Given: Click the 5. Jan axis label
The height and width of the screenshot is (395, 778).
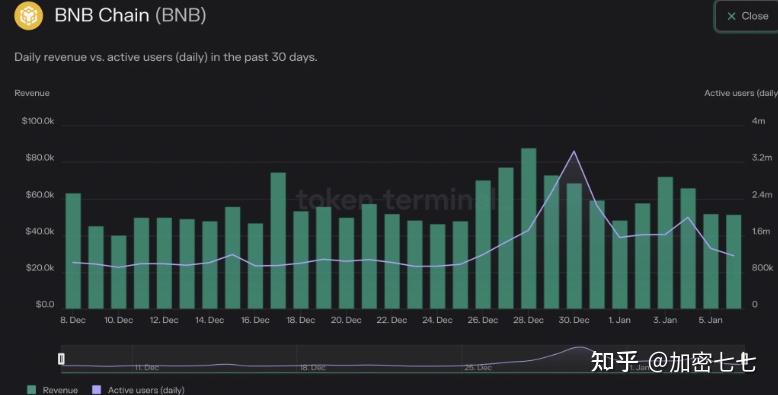Looking at the screenshot, I should 711,320.
